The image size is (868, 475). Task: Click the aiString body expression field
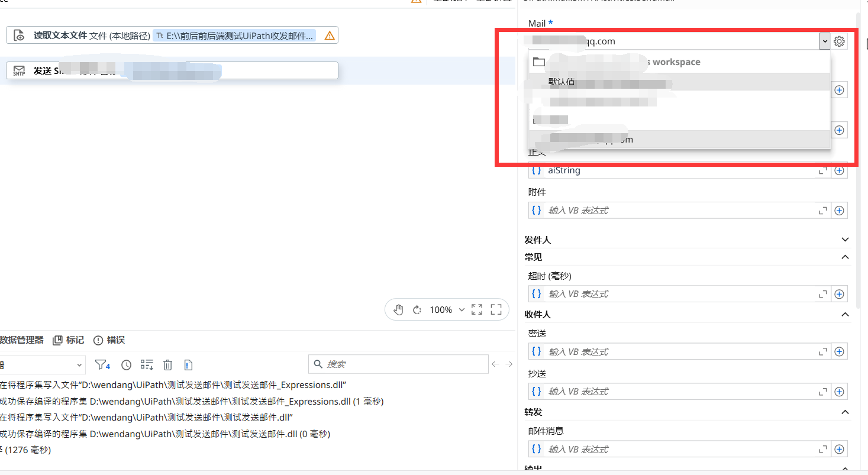tap(679, 170)
